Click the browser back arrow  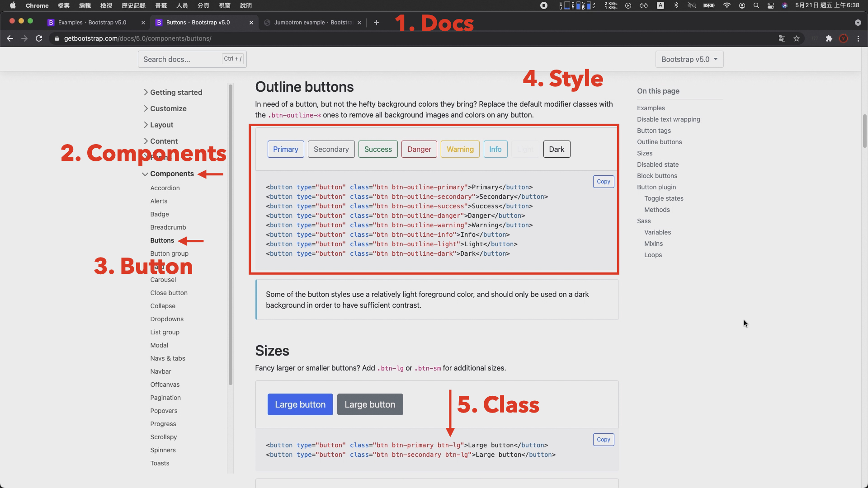pos(10,38)
